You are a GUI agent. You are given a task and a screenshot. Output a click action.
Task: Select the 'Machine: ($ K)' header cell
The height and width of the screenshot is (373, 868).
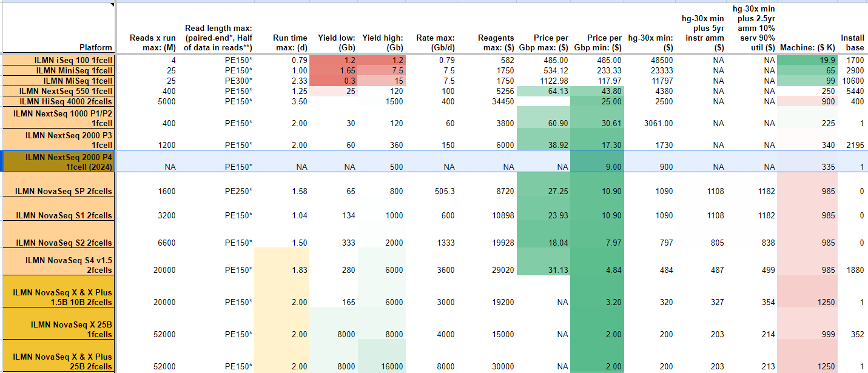coord(807,28)
